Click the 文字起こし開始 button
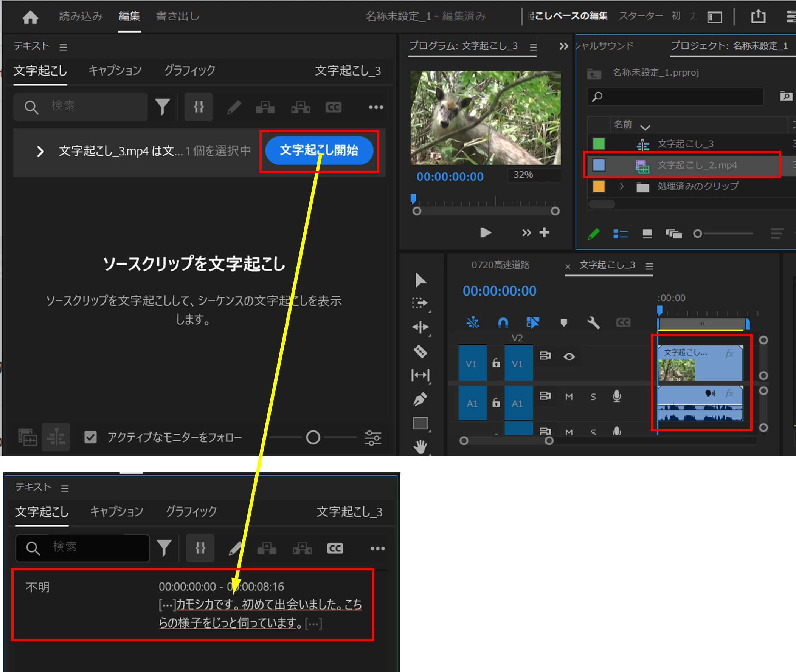796x672 pixels. (319, 150)
